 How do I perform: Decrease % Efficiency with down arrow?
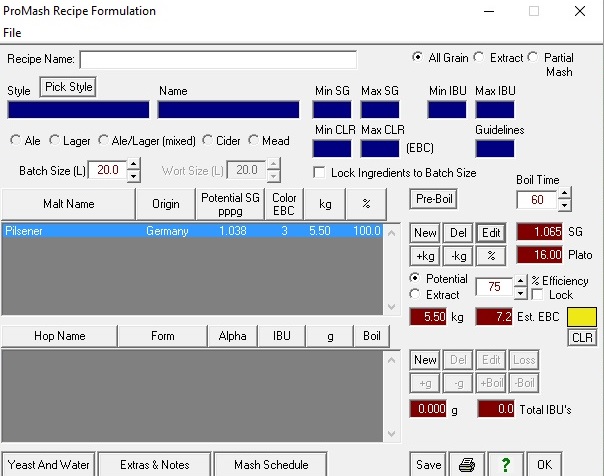coord(520,293)
